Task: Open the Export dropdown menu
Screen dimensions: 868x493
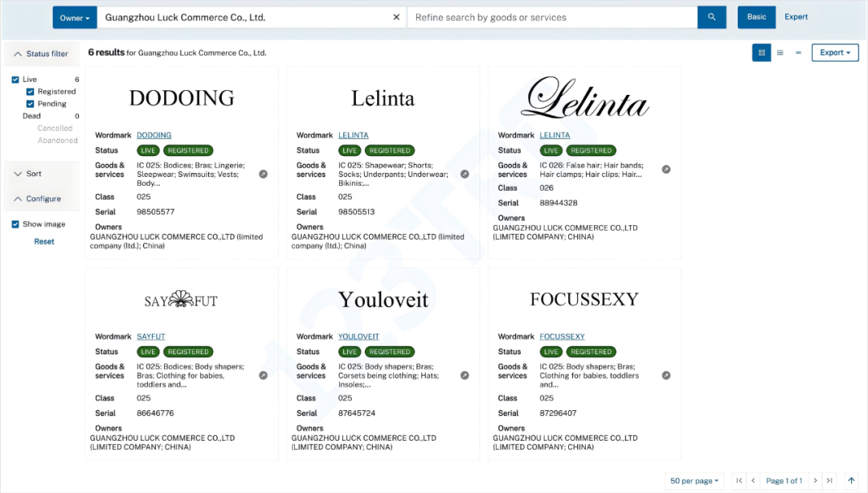Action: click(835, 53)
